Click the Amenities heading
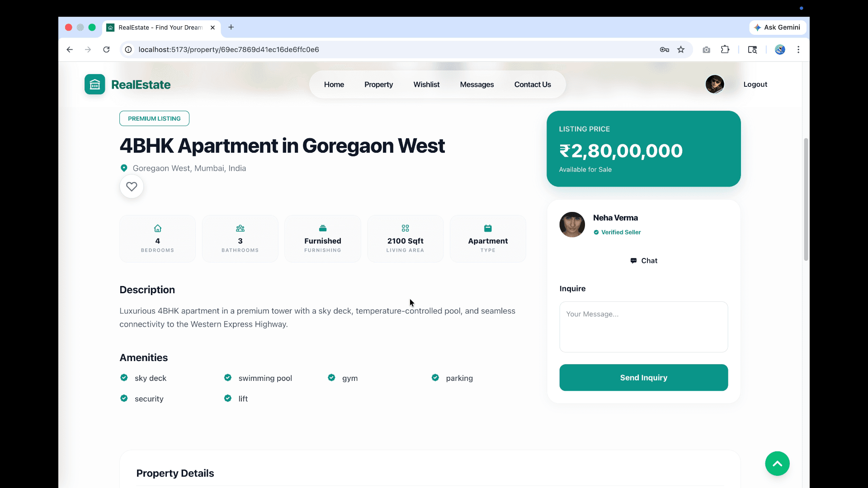Screen dimensions: 868x488 click(x=143, y=357)
